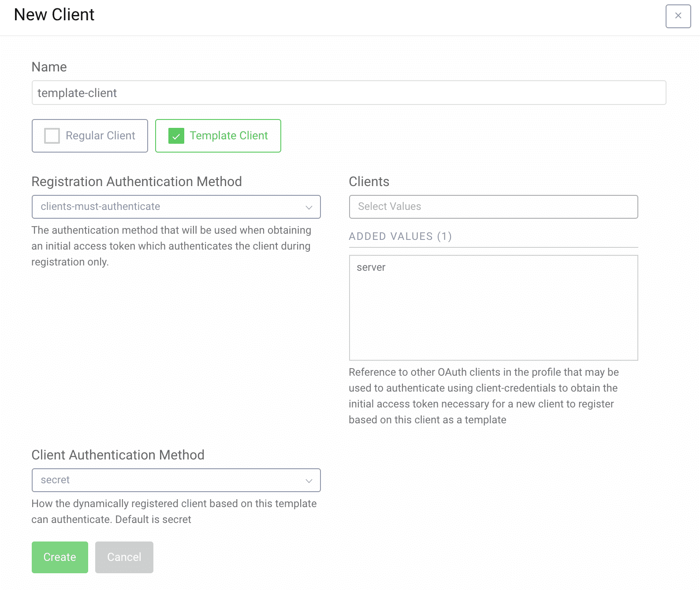Click the Cancel button
This screenshot has width=700, height=590.
pos(124,557)
